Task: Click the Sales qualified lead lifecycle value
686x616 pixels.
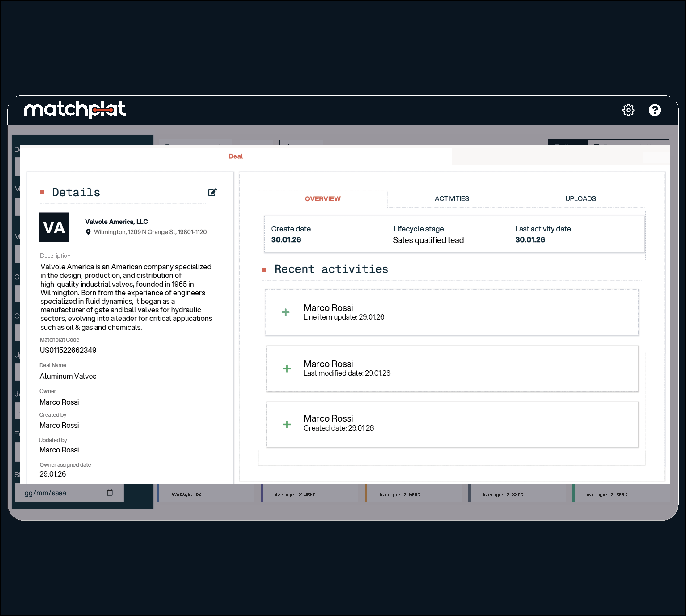Action: pos(428,240)
